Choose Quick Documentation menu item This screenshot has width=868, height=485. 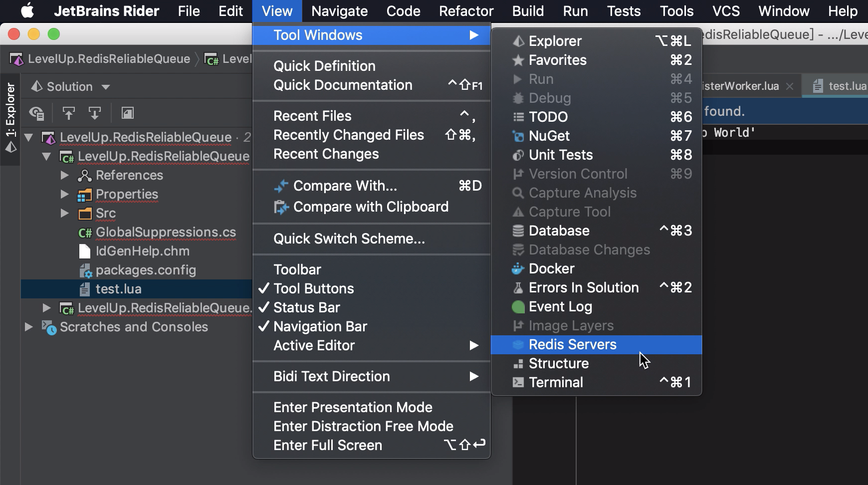tap(371, 85)
